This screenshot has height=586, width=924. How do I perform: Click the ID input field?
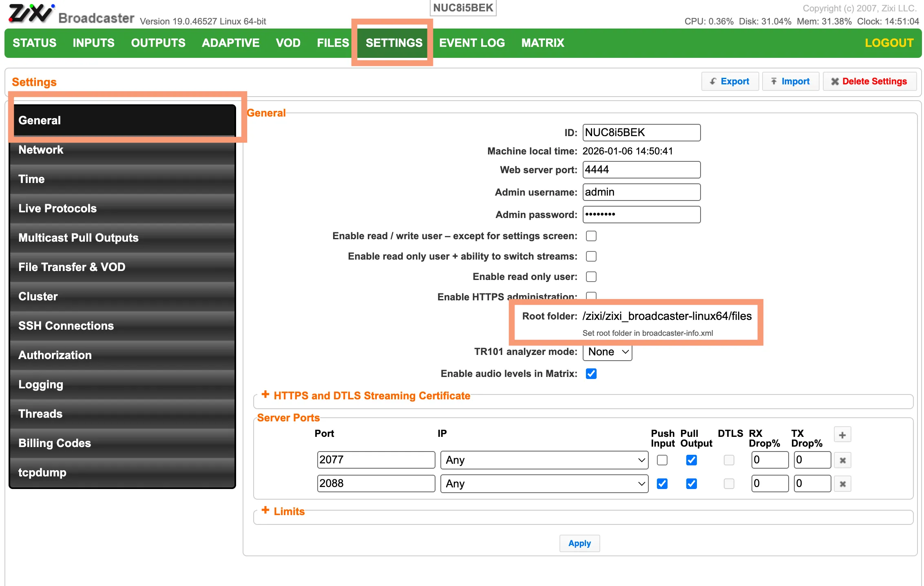click(x=641, y=133)
